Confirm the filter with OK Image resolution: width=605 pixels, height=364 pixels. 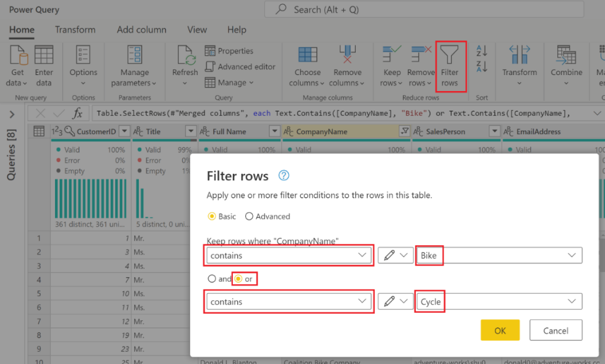pos(500,330)
